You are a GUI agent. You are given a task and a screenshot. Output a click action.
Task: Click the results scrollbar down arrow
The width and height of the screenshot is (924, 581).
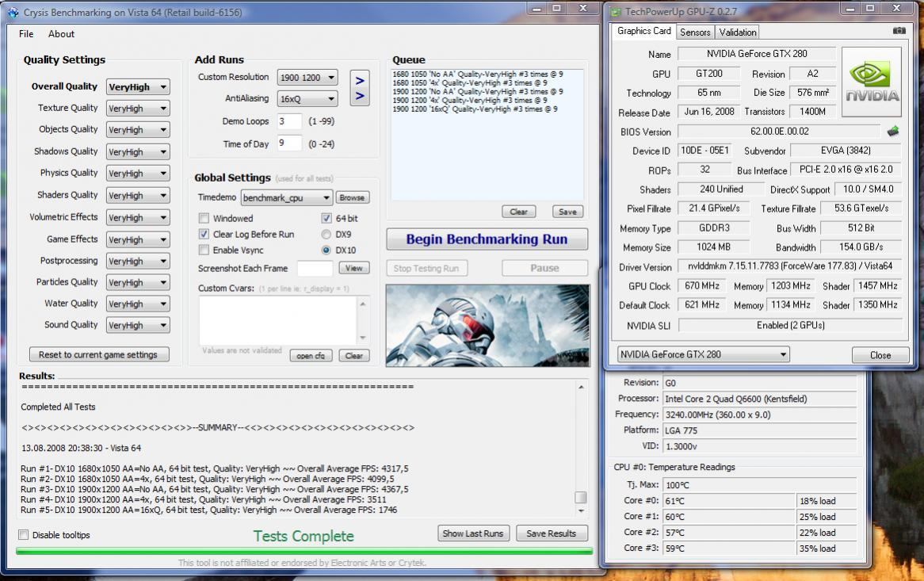pos(581,511)
